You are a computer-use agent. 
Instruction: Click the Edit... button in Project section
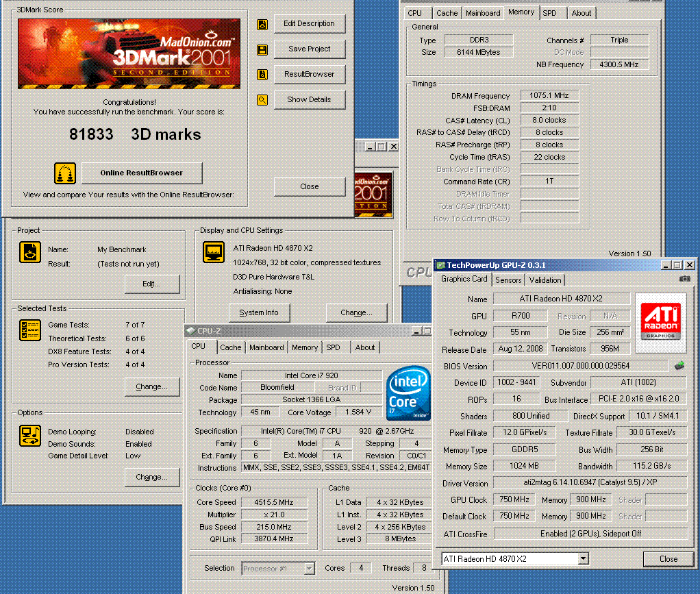[x=152, y=284]
